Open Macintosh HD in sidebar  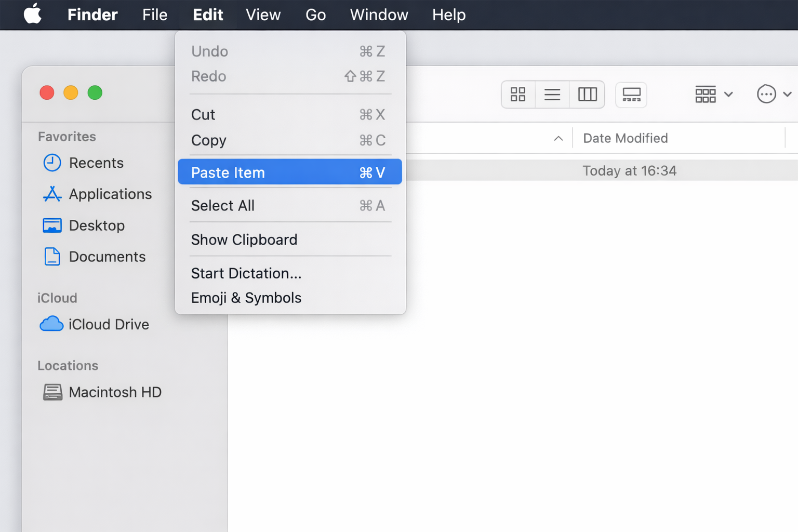(x=115, y=392)
